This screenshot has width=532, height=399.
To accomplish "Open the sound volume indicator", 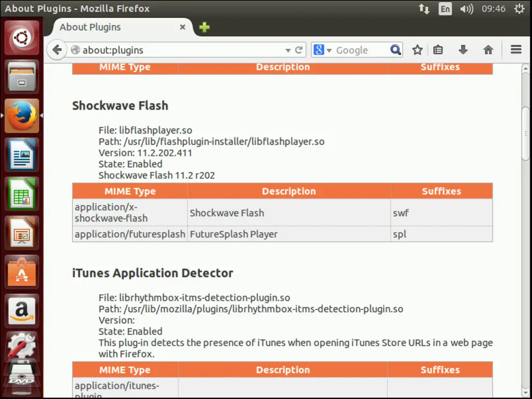I will point(467,9).
